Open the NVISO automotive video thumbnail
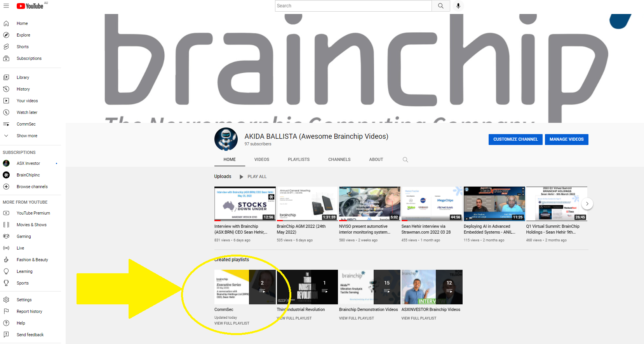The image size is (644, 344). click(x=369, y=204)
